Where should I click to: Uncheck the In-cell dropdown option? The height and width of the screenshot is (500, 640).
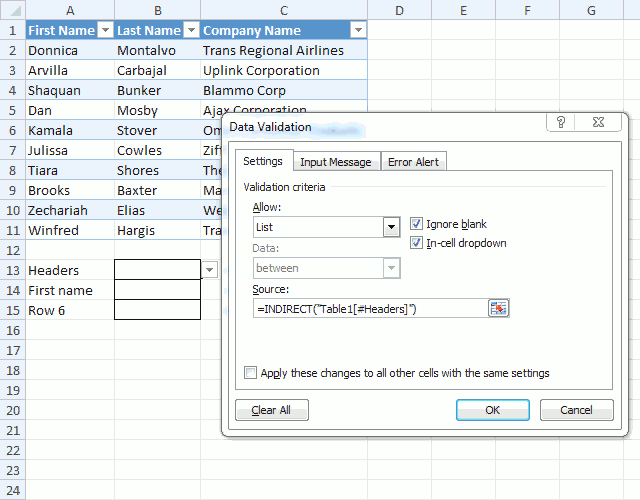click(x=418, y=243)
